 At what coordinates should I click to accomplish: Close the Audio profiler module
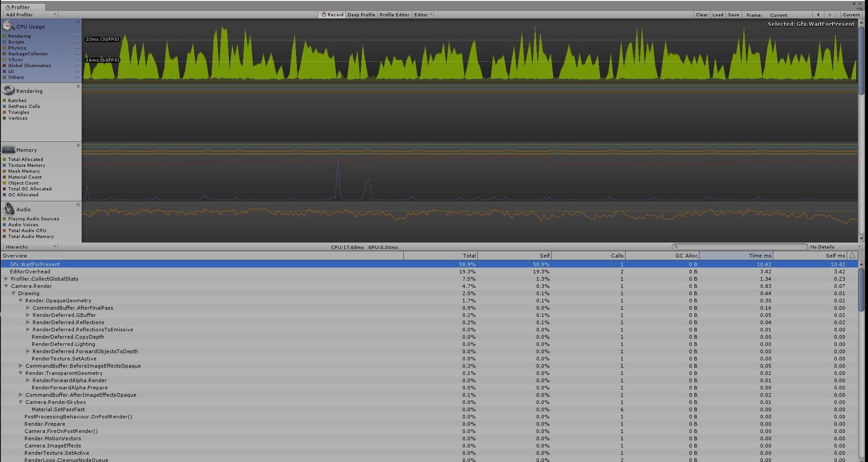point(78,205)
